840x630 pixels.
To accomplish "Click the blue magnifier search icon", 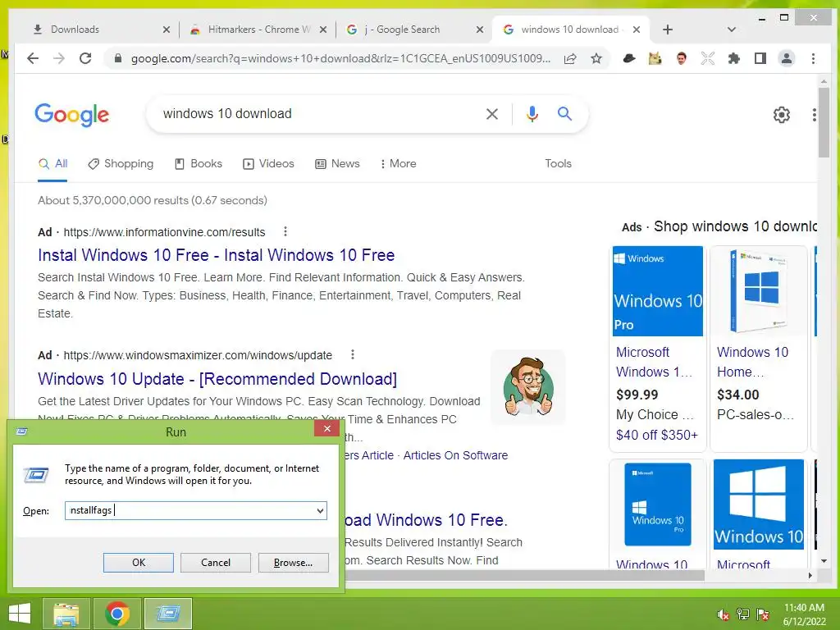I will (x=564, y=113).
